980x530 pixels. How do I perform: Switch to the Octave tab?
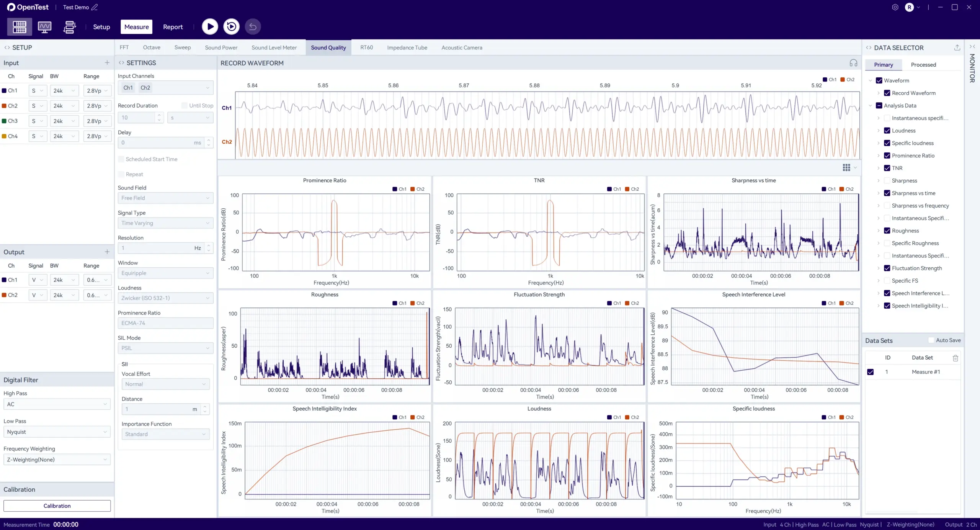tap(152, 47)
